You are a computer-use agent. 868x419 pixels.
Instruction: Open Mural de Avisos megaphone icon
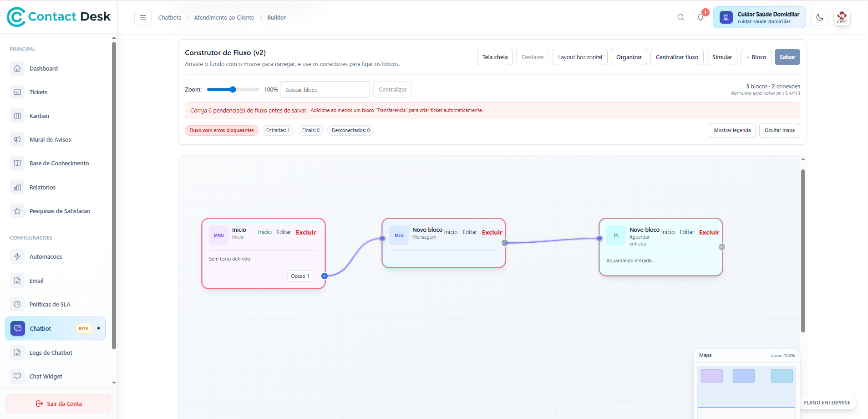point(17,139)
